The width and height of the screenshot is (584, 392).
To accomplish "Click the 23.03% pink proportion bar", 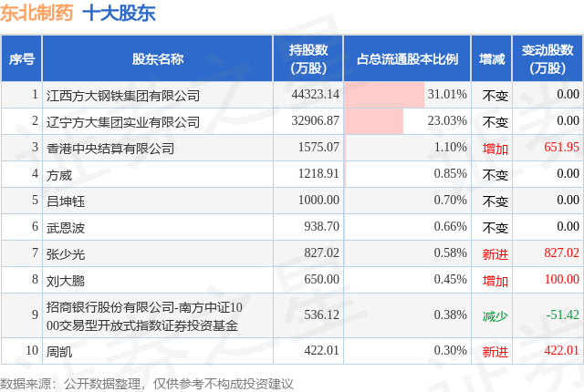I will (x=373, y=121).
